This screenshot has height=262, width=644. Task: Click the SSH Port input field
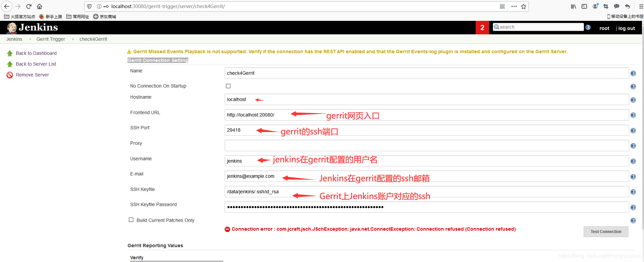(x=427, y=130)
